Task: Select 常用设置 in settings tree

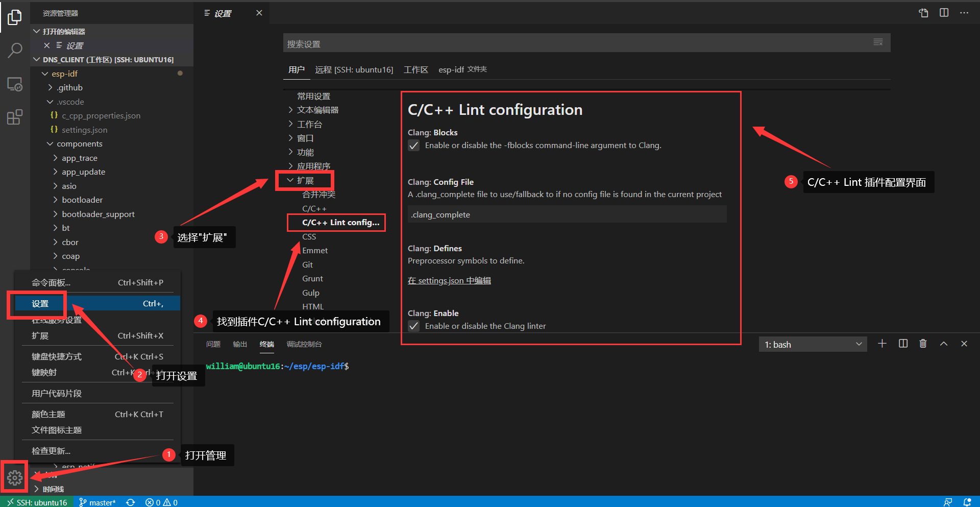Action: [313, 96]
